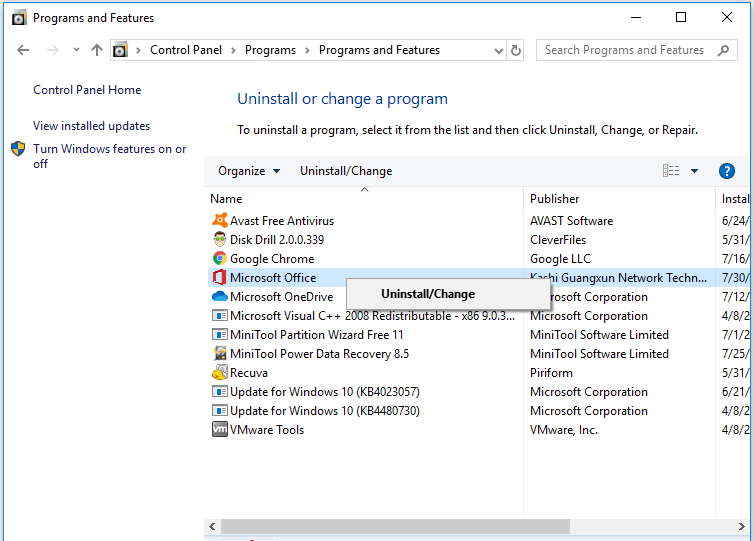
Task: Select the Microsoft OneDrive entry name
Action: point(281,297)
